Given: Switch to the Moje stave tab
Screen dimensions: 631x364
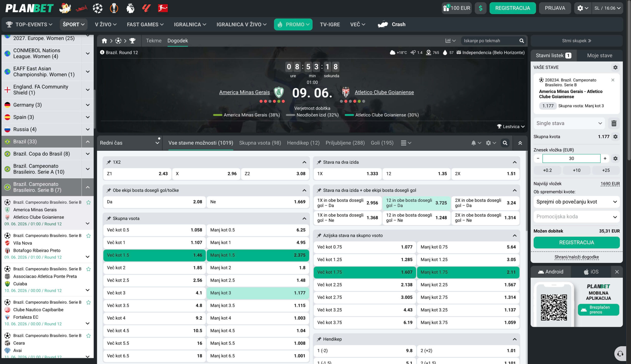Looking at the screenshot, I should (599, 55).
